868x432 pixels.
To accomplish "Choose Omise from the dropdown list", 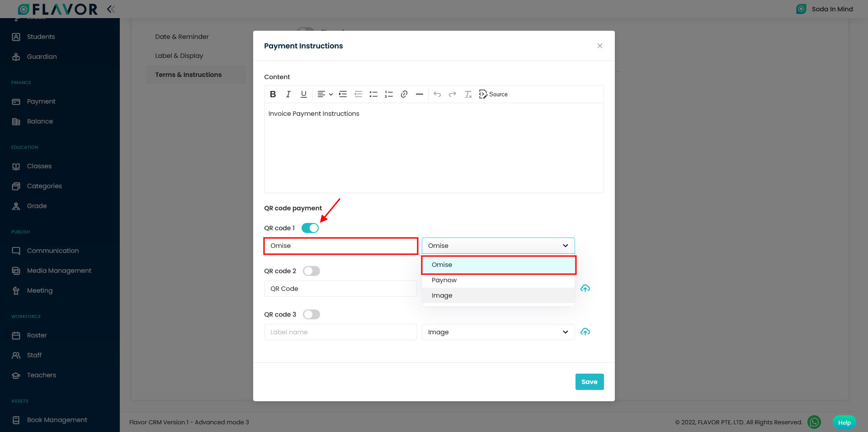I will (x=499, y=265).
